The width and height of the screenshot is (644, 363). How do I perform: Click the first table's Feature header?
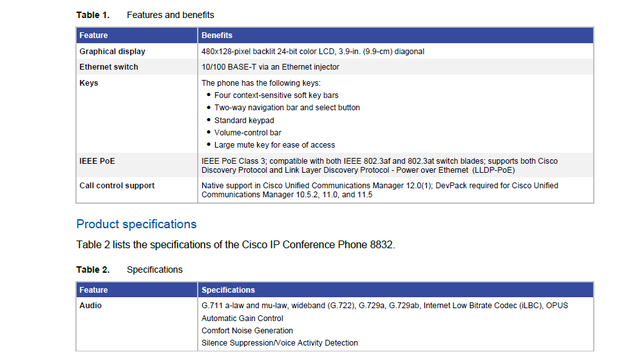(x=94, y=35)
